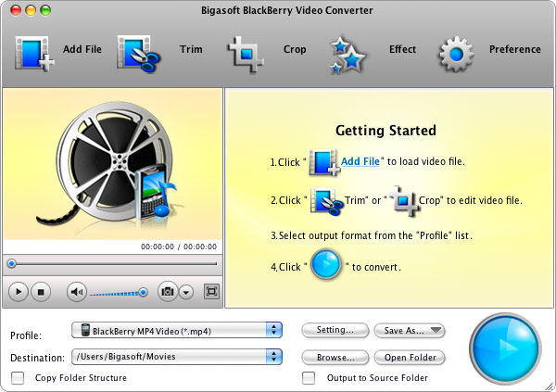Screen dimensions: 556x392
Task: Open the Save As... dropdown button
Action: tap(410, 331)
